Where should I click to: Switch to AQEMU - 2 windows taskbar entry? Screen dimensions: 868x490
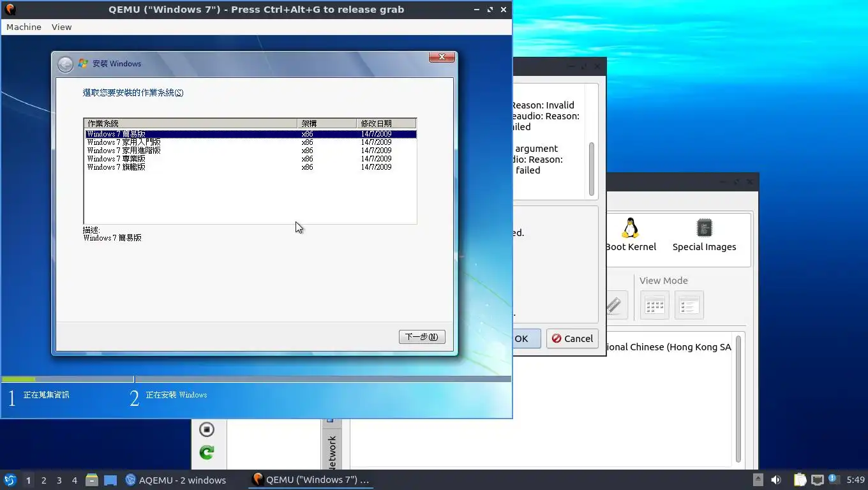tap(176, 480)
